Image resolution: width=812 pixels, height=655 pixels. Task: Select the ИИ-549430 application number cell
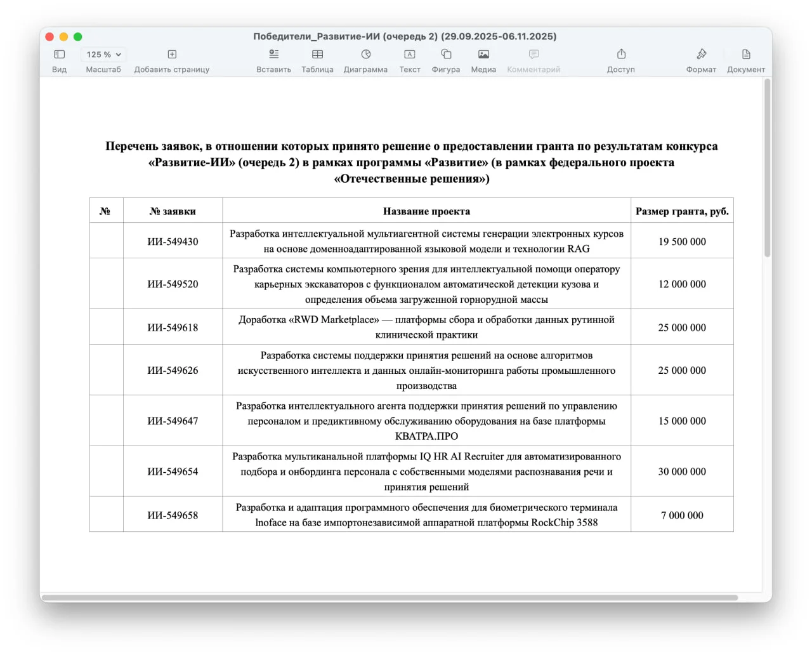[173, 242]
